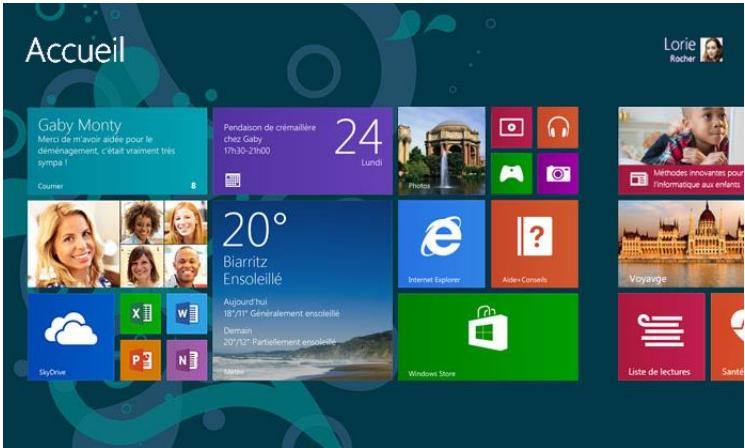
Task: Open the news tile about Méthodes innovantes
Action: point(681,151)
